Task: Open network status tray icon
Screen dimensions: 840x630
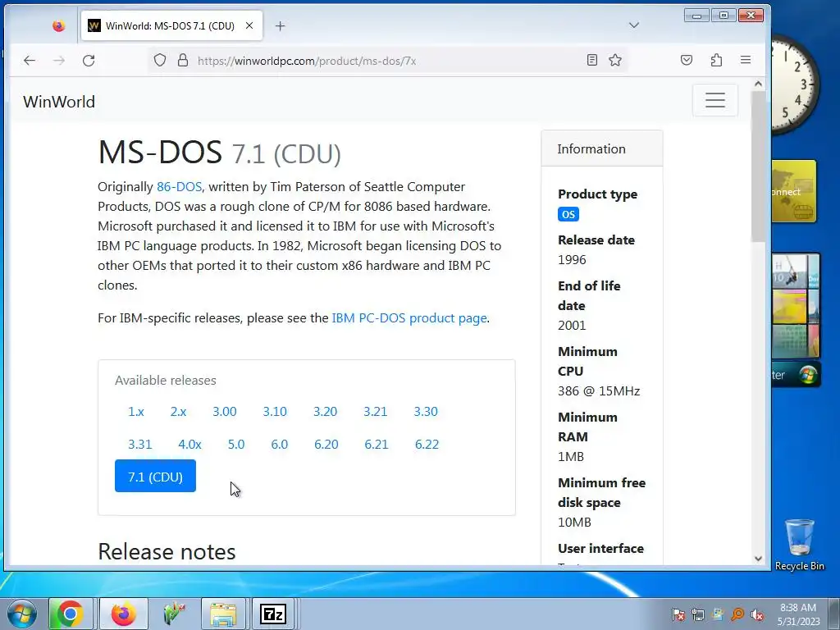Action: pyautogui.click(x=697, y=614)
